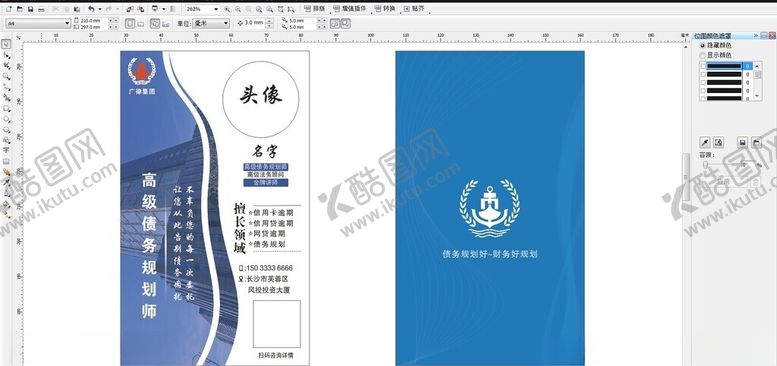Click the Zoom Out magnifier icon
The height and width of the screenshot is (366, 777).
(x=238, y=9)
